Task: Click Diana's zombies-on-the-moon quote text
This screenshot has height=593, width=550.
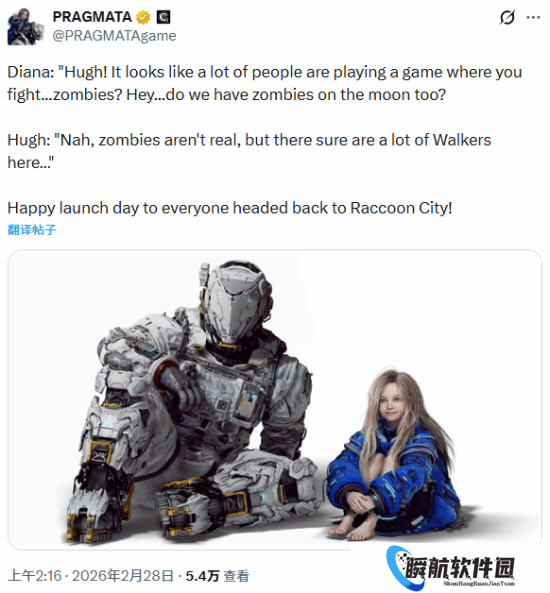Action: pos(264,83)
